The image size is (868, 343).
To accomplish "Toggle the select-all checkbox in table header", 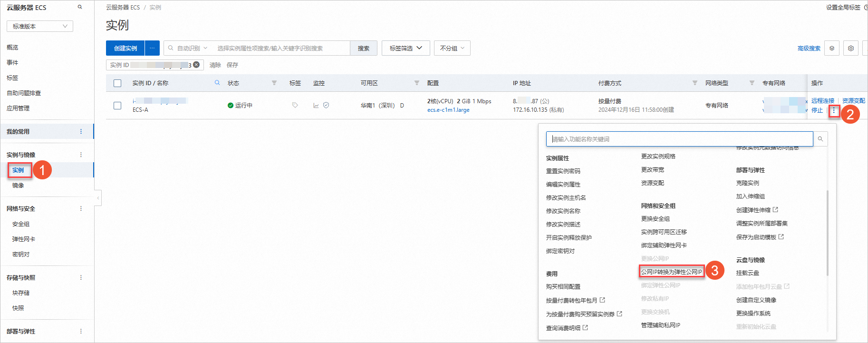I will (117, 83).
